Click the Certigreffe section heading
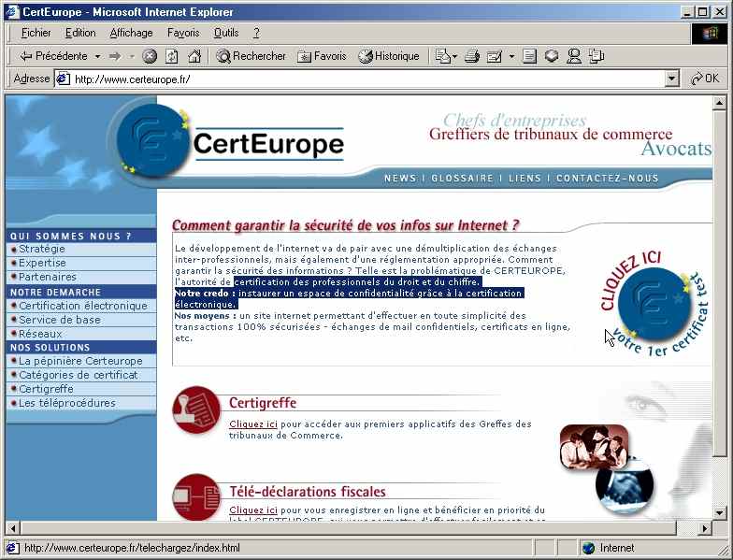The image size is (733, 560). coord(263,403)
